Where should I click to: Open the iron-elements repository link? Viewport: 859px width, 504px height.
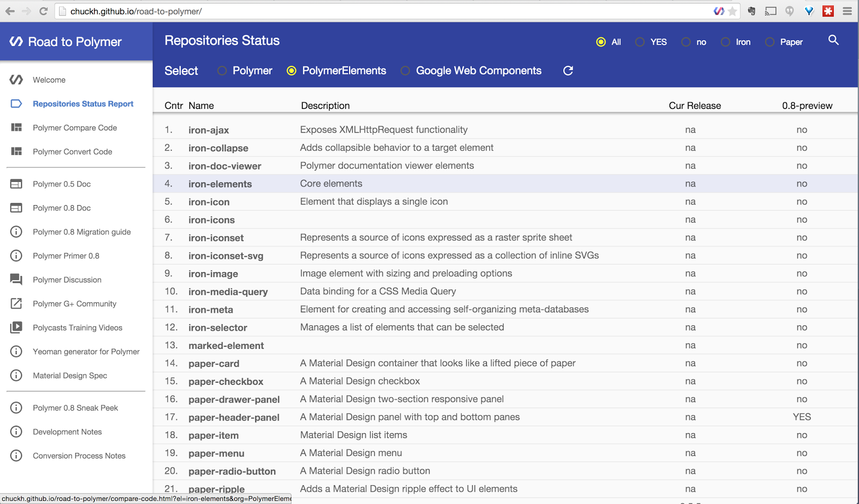(220, 184)
